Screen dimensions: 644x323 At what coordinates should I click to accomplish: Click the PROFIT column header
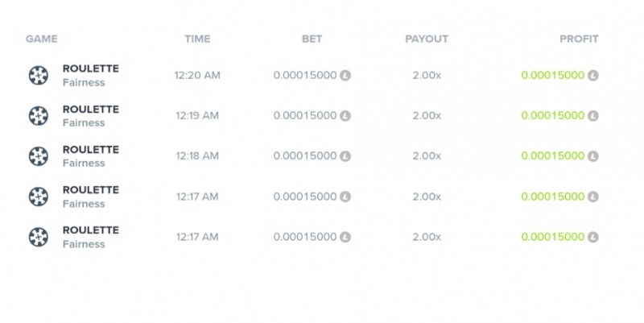tap(579, 39)
